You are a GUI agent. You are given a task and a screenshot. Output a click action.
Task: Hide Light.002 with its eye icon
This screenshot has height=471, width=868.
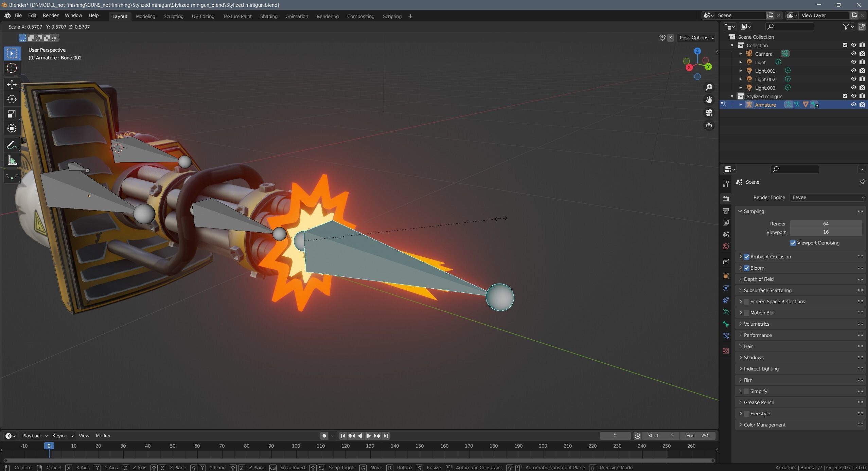tap(853, 79)
